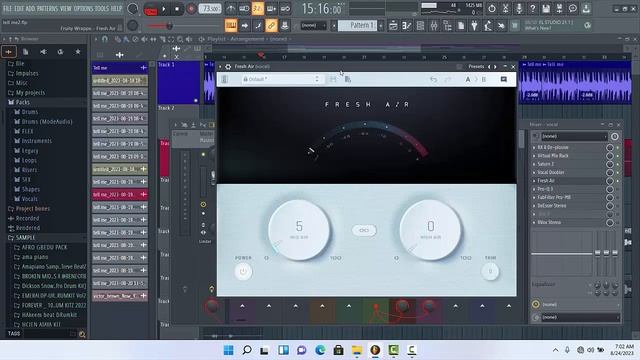Open the snap (none) dropdown in toolbar
Image resolution: width=640 pixels, height=360 pixels.
click(x=313, y=25)
